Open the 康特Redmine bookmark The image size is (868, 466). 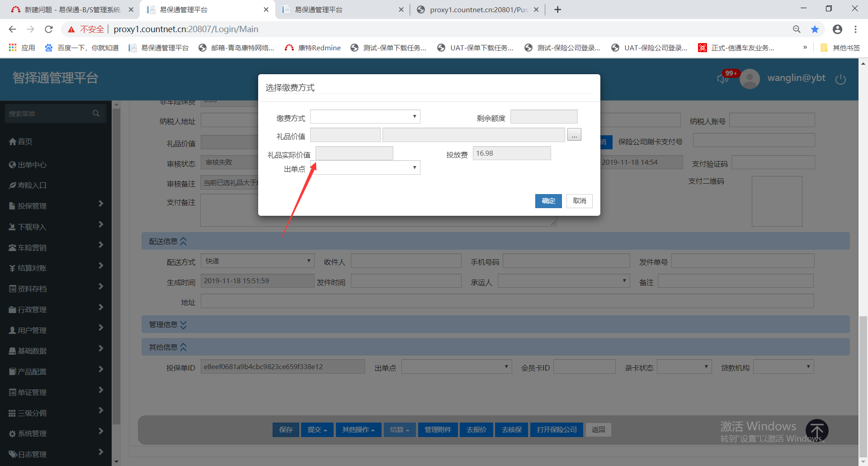313,48
